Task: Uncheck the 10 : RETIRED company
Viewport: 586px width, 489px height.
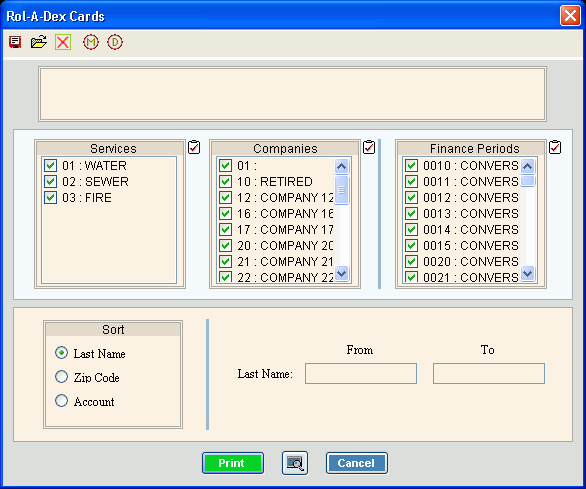Action: click(225, 181)
